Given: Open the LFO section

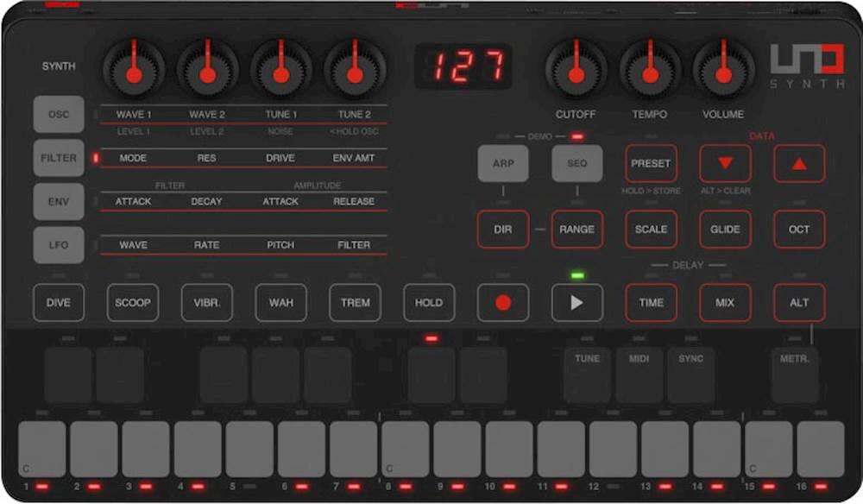Looking at the screenshot, I should (58, 245).
